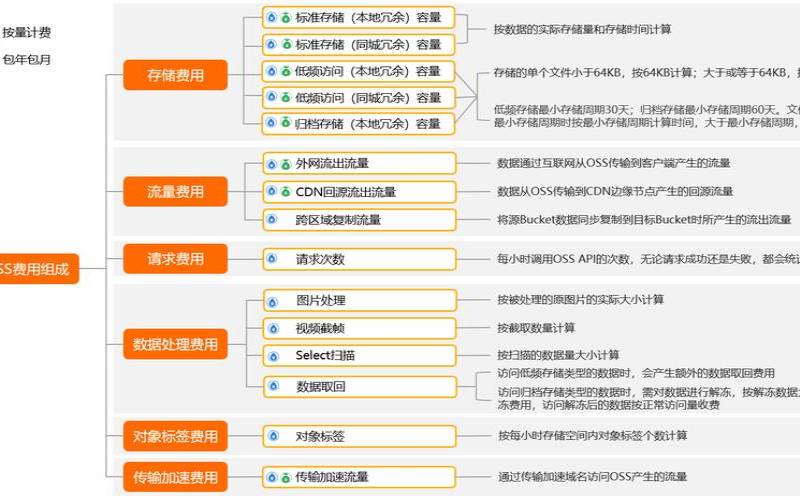Select the orange 对象标签费用 category node

pos(175,436)
